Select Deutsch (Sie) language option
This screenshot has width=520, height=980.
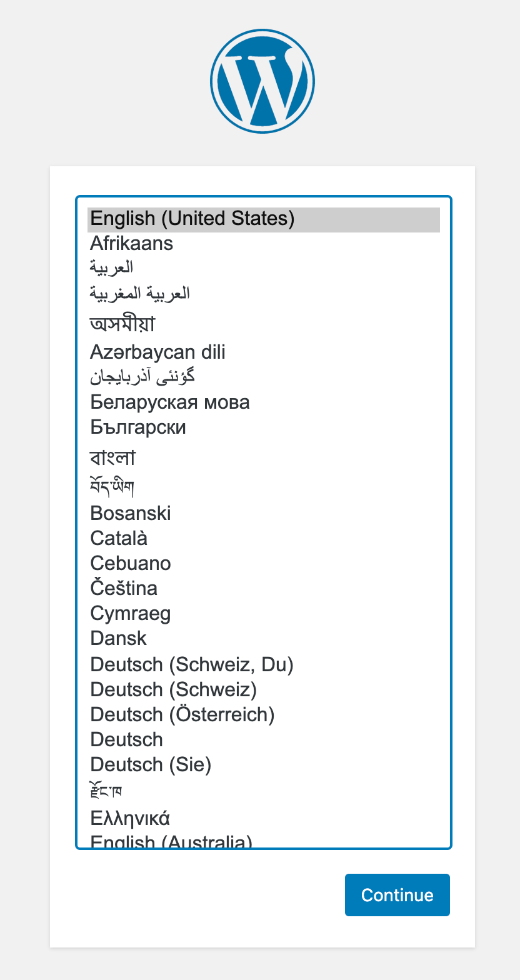(151, 764)
